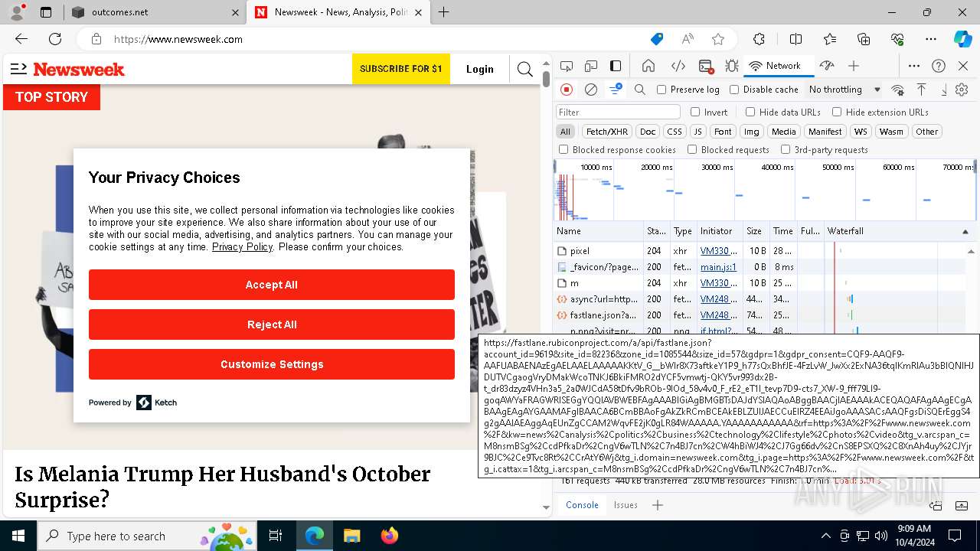The width and height of the screenshot is (980, 551).
Task: Switch to Issues drawer tab
Action: 626,505
